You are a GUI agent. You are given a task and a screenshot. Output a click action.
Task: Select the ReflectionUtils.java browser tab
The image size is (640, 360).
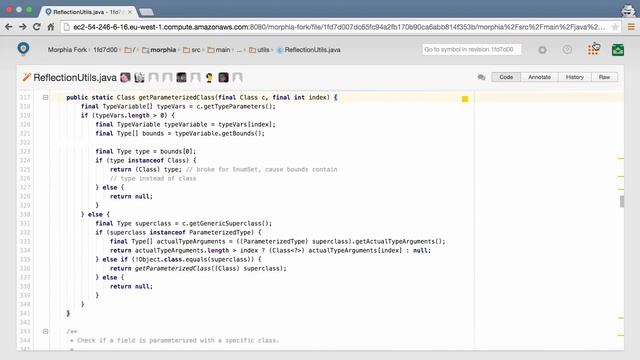point(88,12)
